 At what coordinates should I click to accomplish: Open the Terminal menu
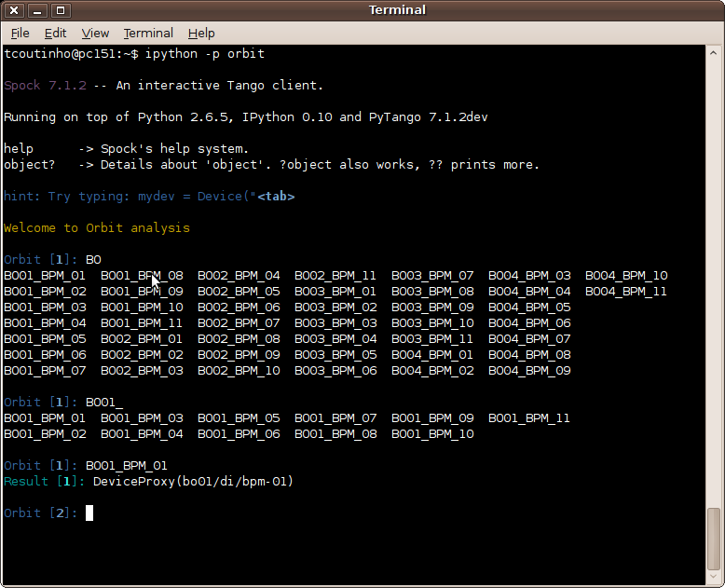[148, 33]
